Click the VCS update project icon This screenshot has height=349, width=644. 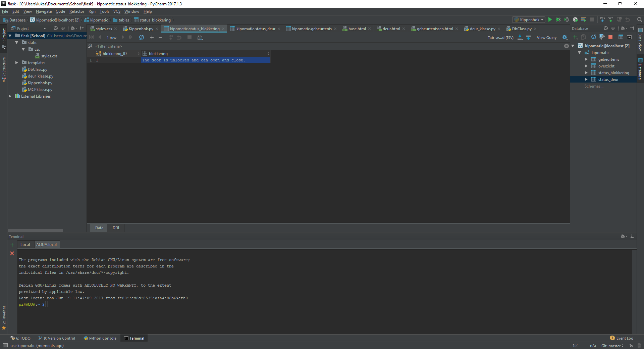602,20
